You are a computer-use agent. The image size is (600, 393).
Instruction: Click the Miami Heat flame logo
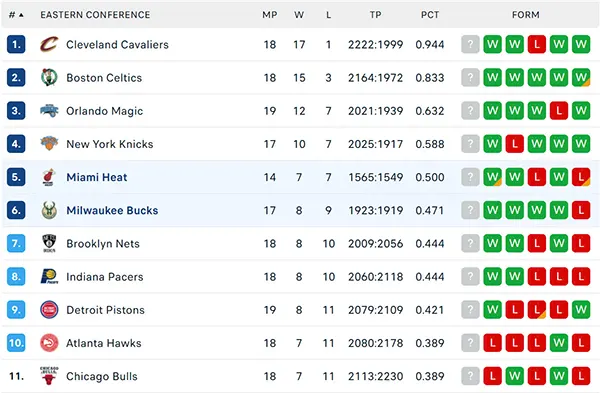pyautogui.click(x=49, y=177)
